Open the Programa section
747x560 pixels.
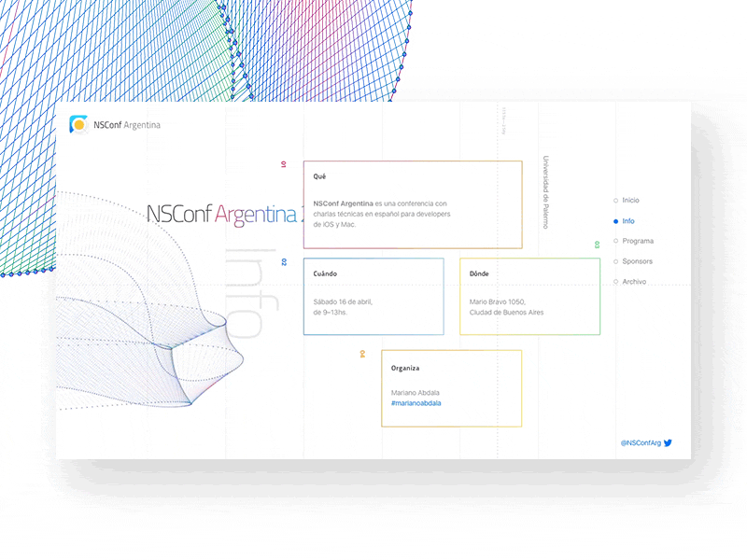click(x=638, y=241)
